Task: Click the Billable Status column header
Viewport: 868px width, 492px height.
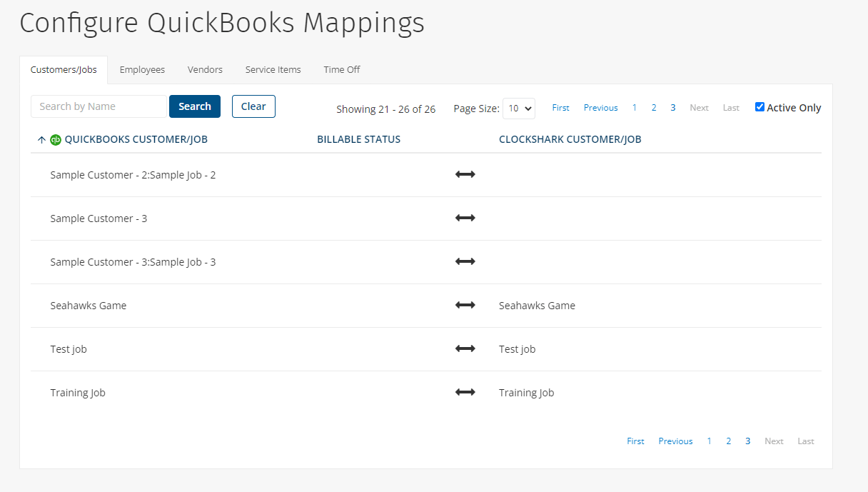Action: pyautogui.click(x=359, y=140)
